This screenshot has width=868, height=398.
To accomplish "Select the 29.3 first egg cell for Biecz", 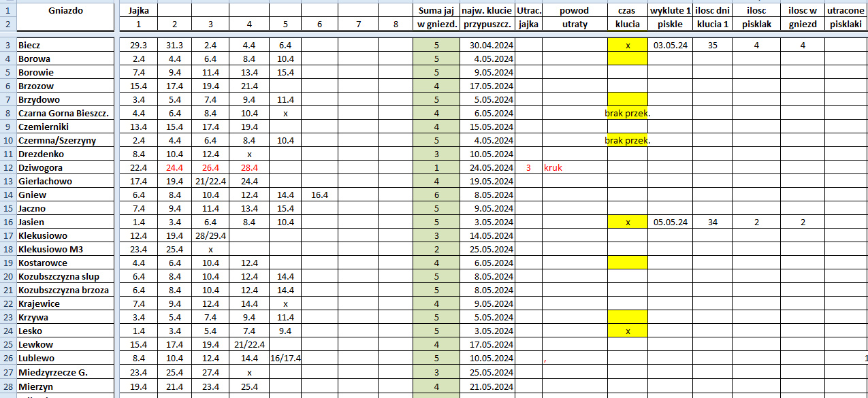I will [138, 45].
